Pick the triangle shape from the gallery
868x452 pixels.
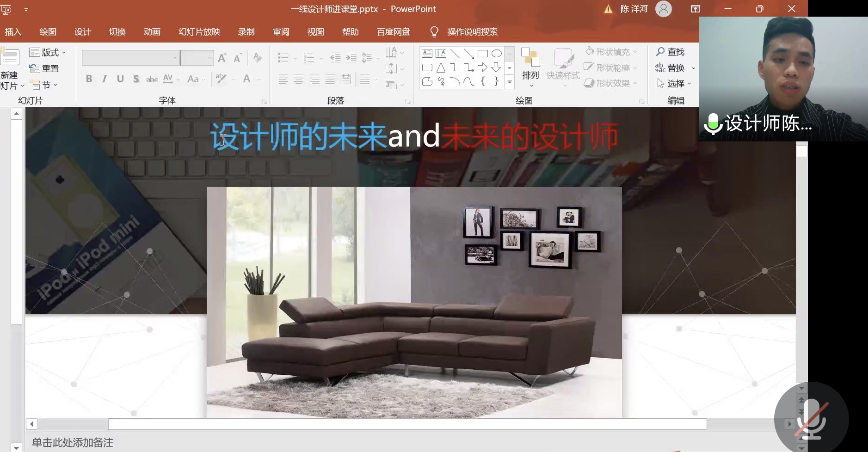tap(441, 68)
